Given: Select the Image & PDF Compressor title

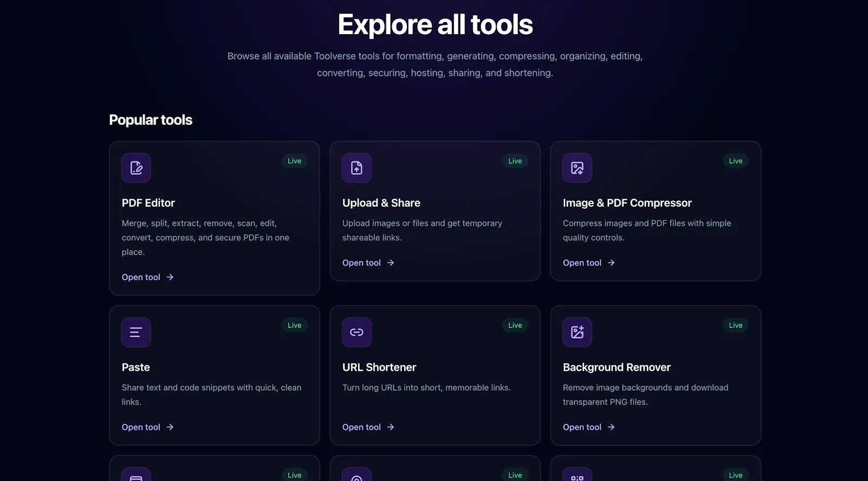Looking at the screenshot, I should click(627, 203).
